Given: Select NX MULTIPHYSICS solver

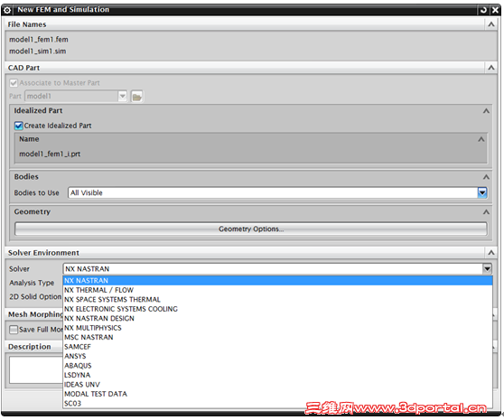Looking at the screenshot, I should [x=277, y=328].
